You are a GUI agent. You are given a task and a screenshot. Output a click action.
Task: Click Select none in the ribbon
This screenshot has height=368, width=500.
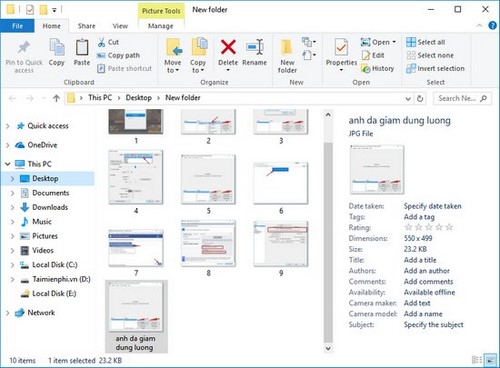coord(430,55)
